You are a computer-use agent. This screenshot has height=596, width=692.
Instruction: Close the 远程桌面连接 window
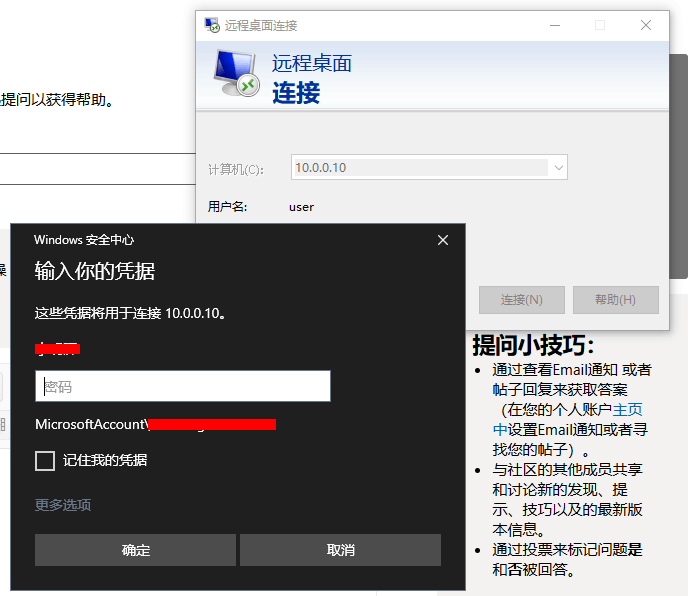(x=646, y=25)
